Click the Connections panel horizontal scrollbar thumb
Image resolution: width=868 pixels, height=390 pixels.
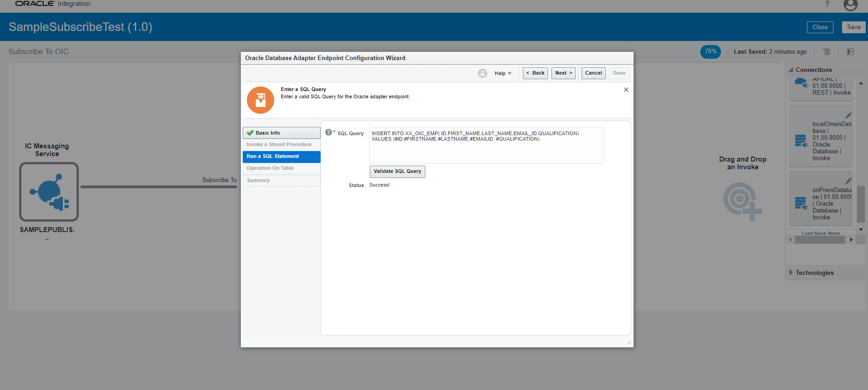(820, 240)
